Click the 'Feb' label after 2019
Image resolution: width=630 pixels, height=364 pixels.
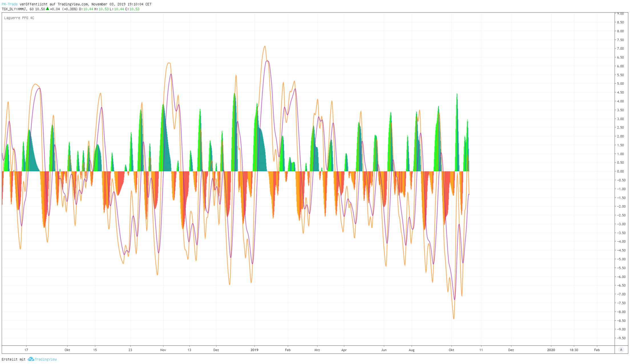click(x=288, y=350)
